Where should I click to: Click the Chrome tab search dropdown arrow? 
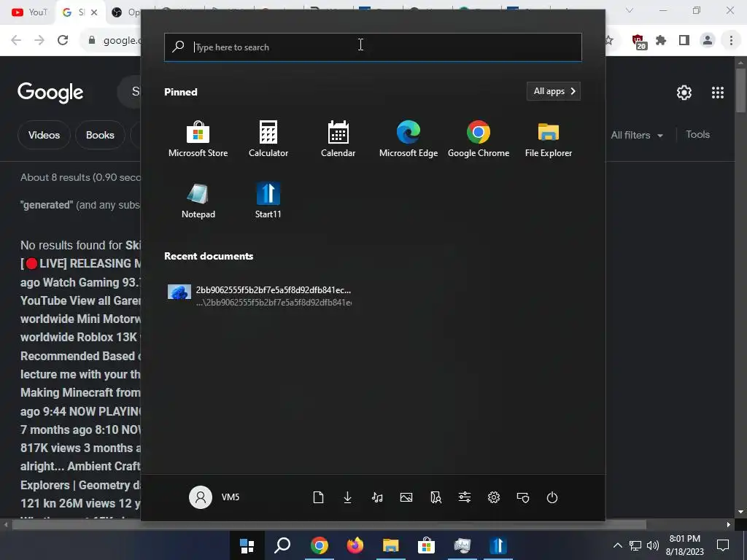coord(630,10)
